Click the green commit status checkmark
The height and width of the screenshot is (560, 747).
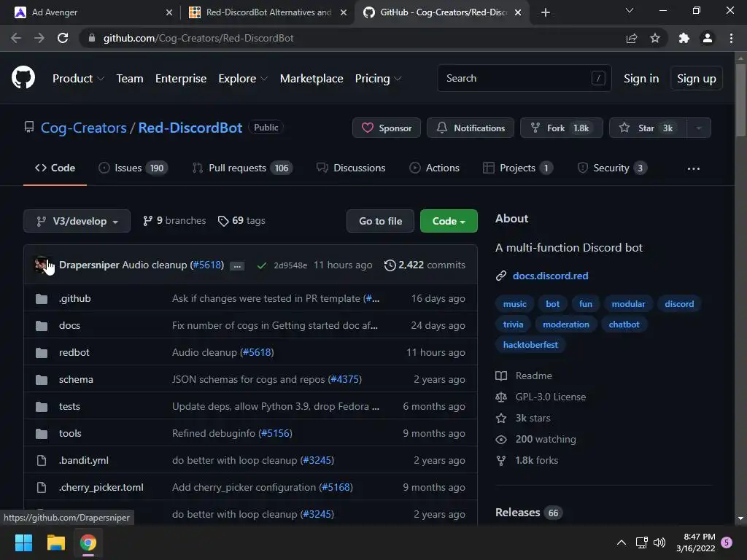click(x=262, y=265)
